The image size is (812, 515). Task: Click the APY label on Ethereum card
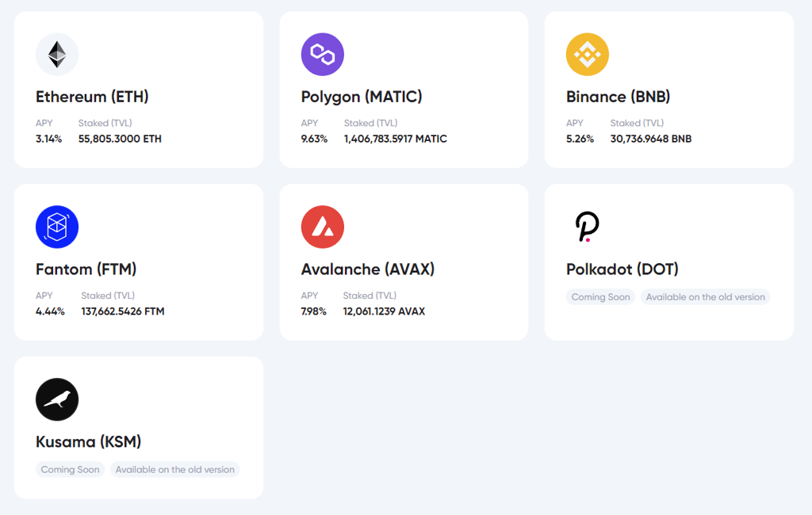tap(44, 123)
